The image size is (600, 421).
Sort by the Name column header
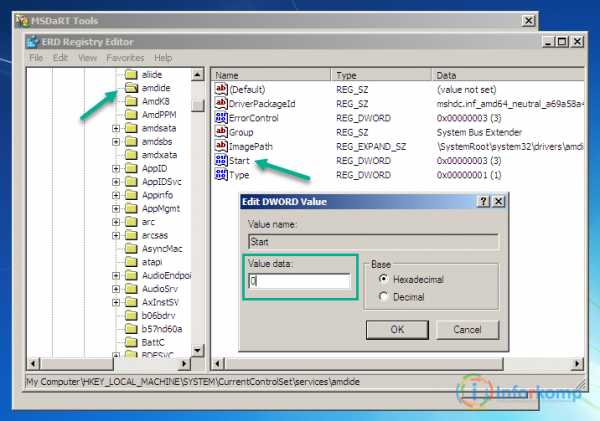point(270,75)
